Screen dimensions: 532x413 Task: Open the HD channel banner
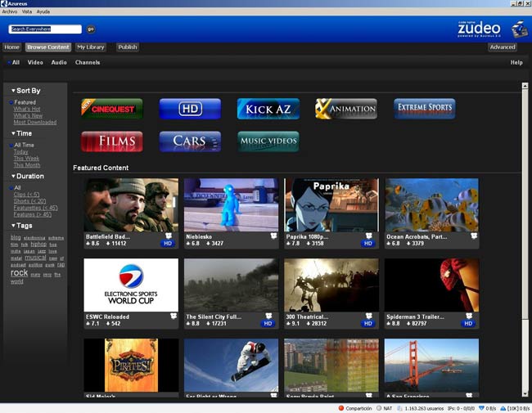click(x=190, y=109)
